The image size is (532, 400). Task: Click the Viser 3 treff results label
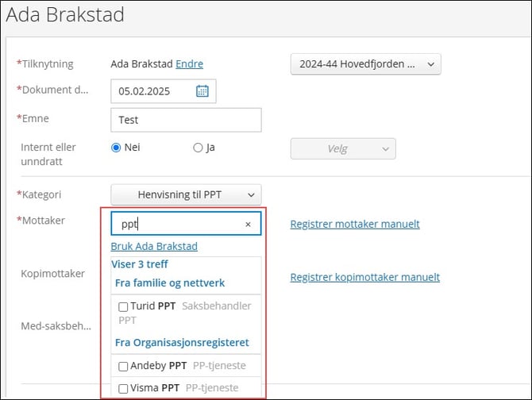coord(139,264)
